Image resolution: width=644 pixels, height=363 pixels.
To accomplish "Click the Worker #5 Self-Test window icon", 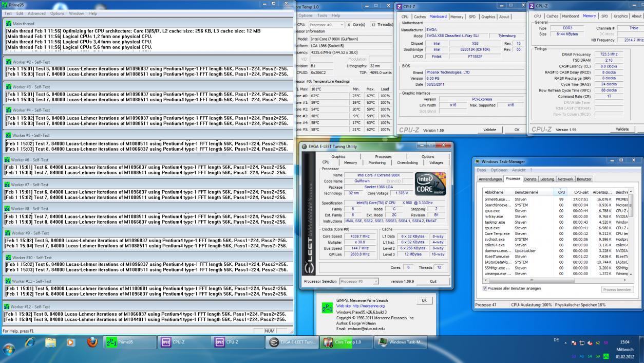I will (x=9, y=135).
